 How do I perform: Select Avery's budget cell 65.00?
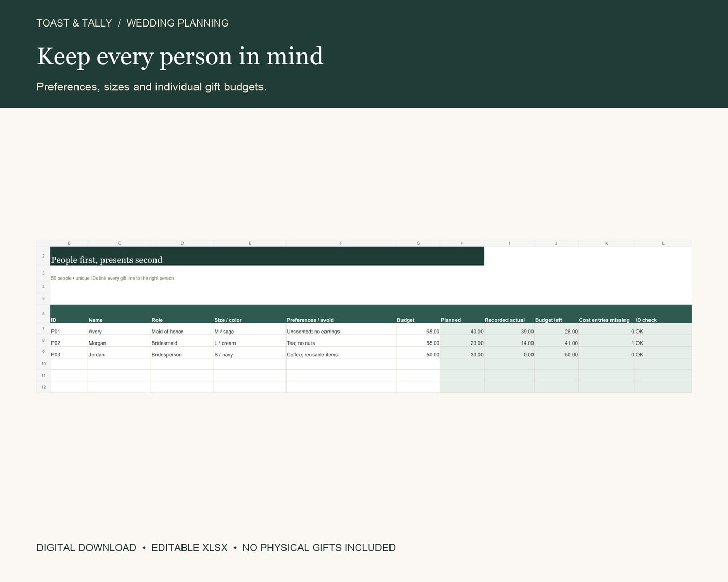tap(418, 329)
